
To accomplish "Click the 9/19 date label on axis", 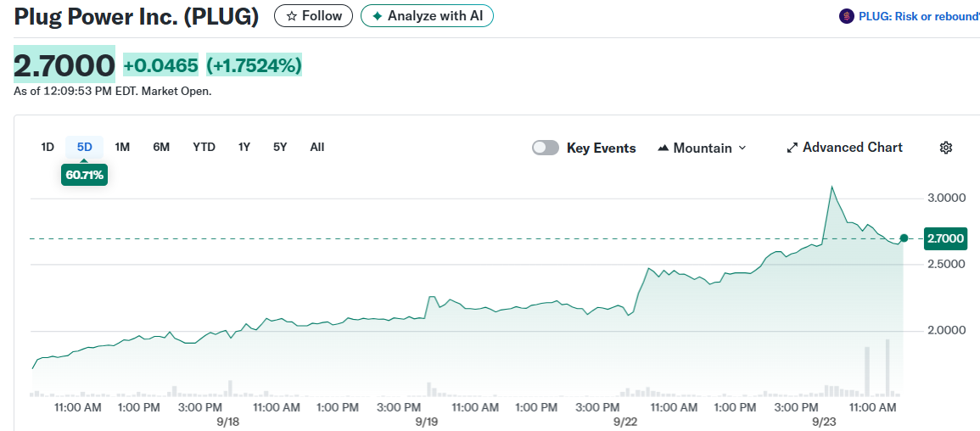I will (x=426, y=422).
